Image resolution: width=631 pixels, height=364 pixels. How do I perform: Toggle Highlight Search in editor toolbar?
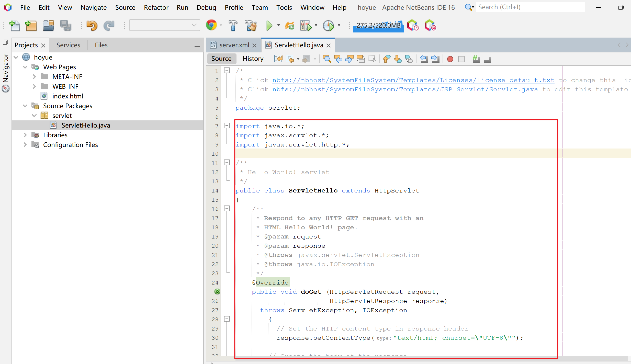tap(360, 59)
